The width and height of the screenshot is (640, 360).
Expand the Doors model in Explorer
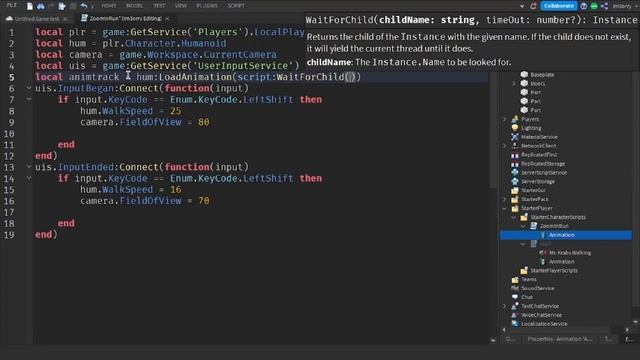coord(514,83)
